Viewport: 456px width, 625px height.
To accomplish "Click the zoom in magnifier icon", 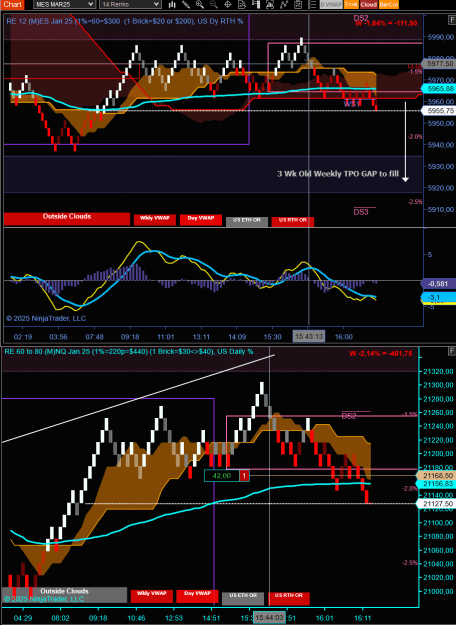I will (200, 4).
